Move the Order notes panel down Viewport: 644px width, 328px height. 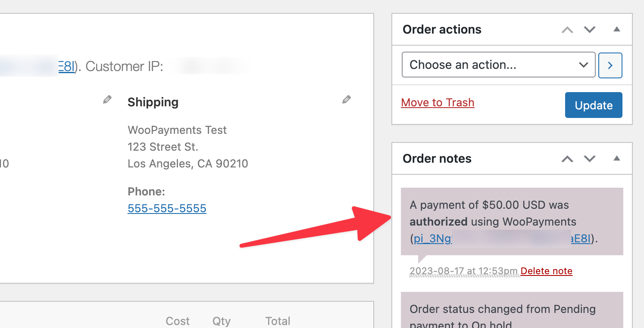[x=589, y=158]
